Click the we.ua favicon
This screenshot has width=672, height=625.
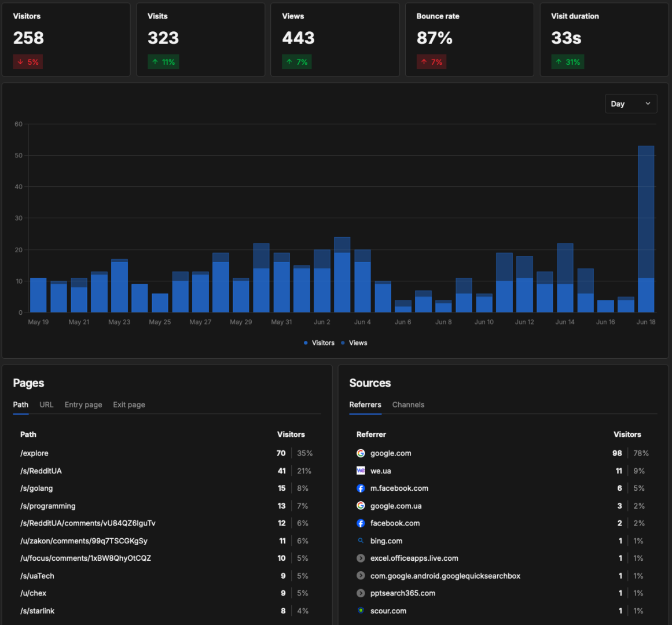[361, 471]
